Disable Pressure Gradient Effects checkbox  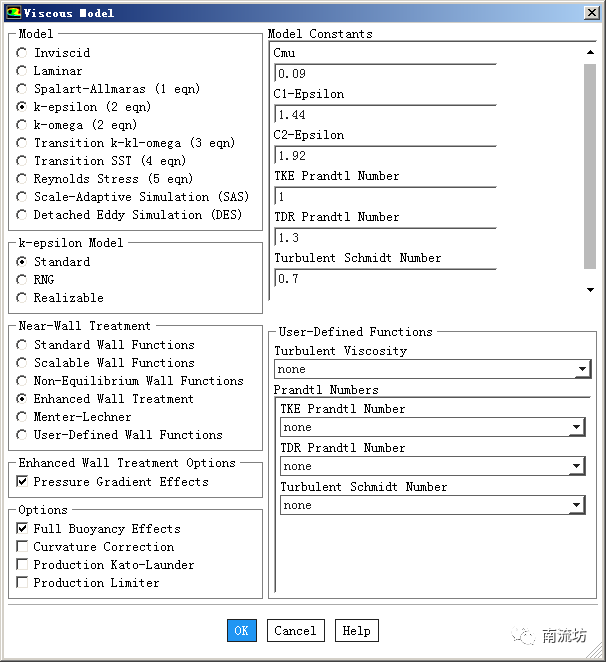click(x=23, y=482)
